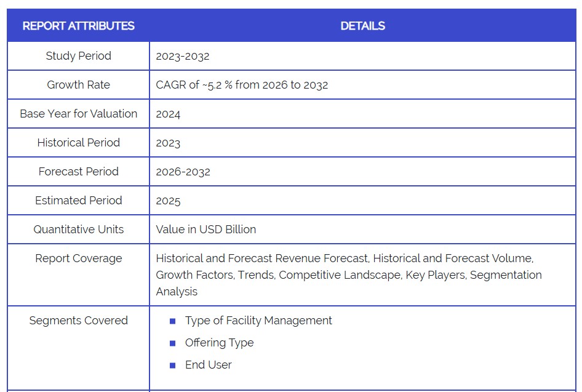Click the Quantitative Units label

tap(78, 230)
